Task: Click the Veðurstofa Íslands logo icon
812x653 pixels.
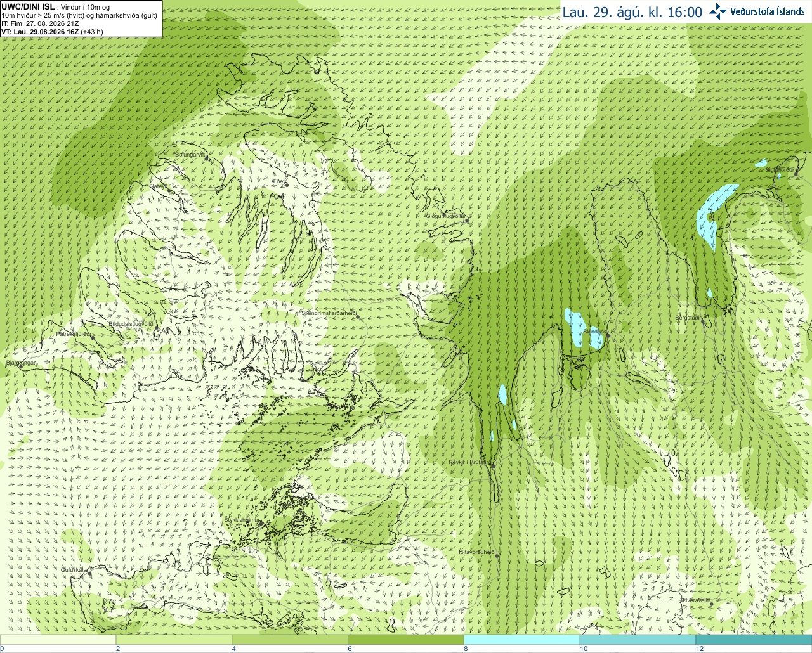Action: (x=718, y=11)
